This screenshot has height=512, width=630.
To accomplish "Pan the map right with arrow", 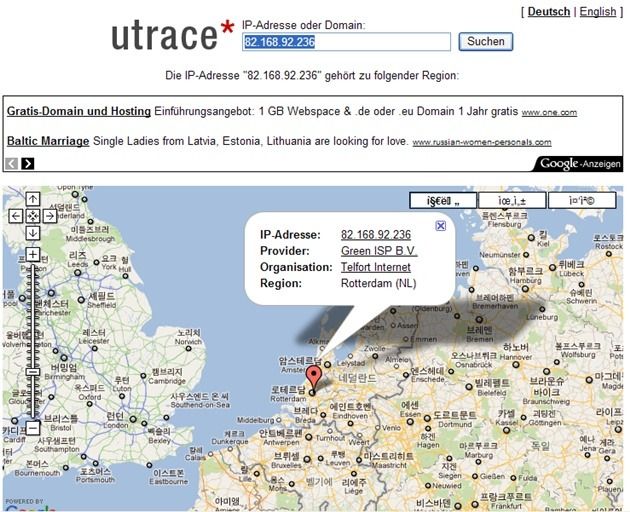I will click(x=50, y=216).
